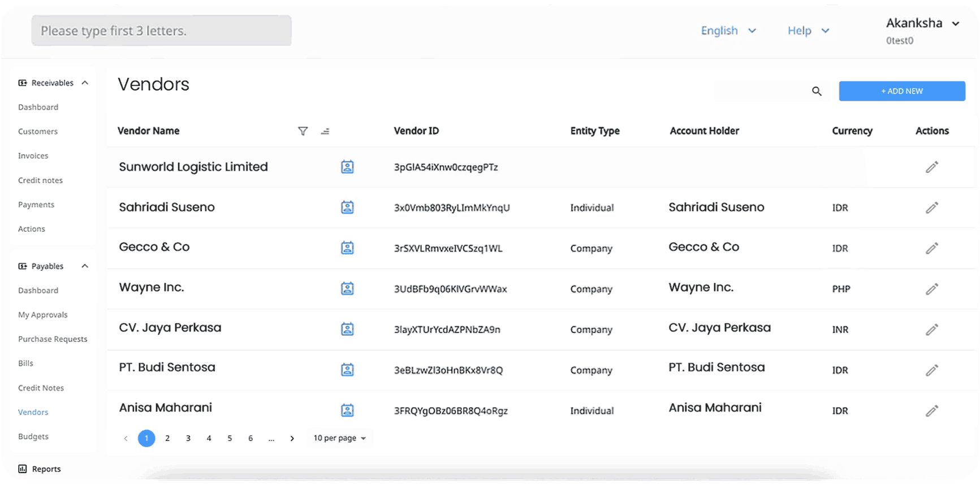Viewport: 980px width, 485px height.
Task: Open contact card for Gecco & Co
Action: click(347, 248)
